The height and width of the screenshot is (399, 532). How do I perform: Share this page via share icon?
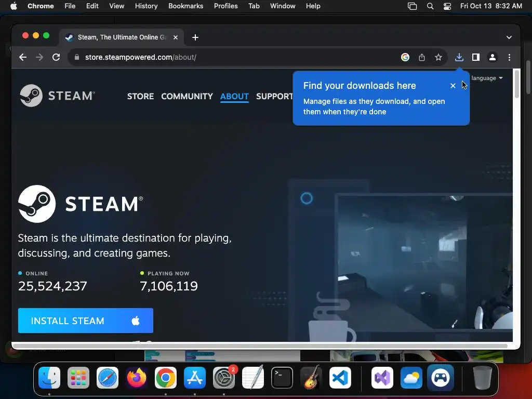click(x=422, y=57)
